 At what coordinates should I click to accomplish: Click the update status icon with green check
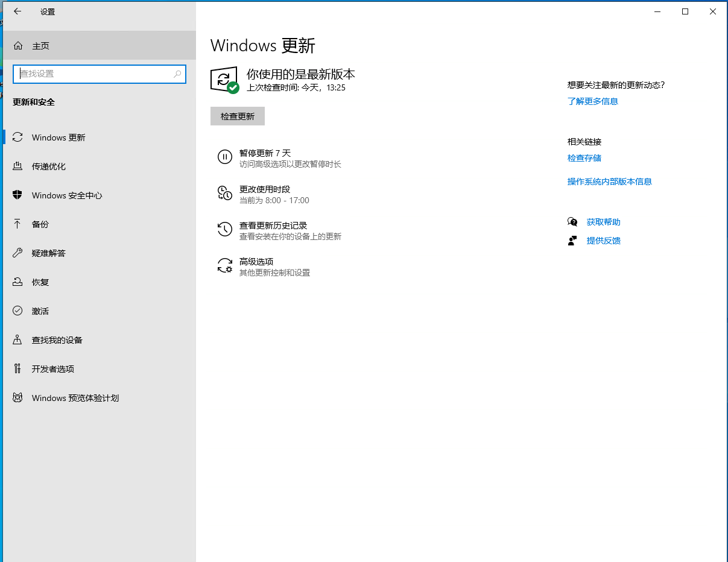[x=224, y=80]
